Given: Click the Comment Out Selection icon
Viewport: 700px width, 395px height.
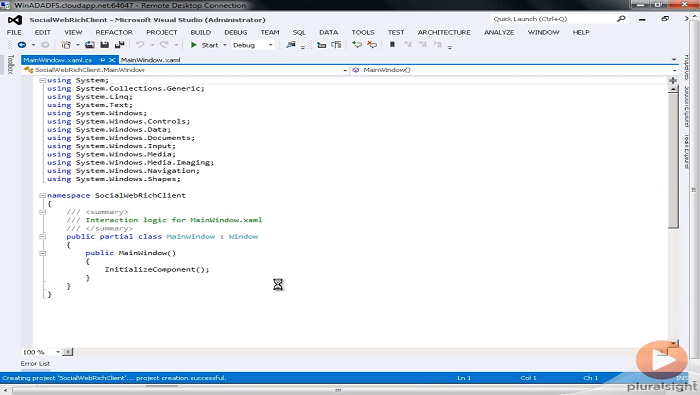Looking at the screenshot, I should tap(357, 45).
